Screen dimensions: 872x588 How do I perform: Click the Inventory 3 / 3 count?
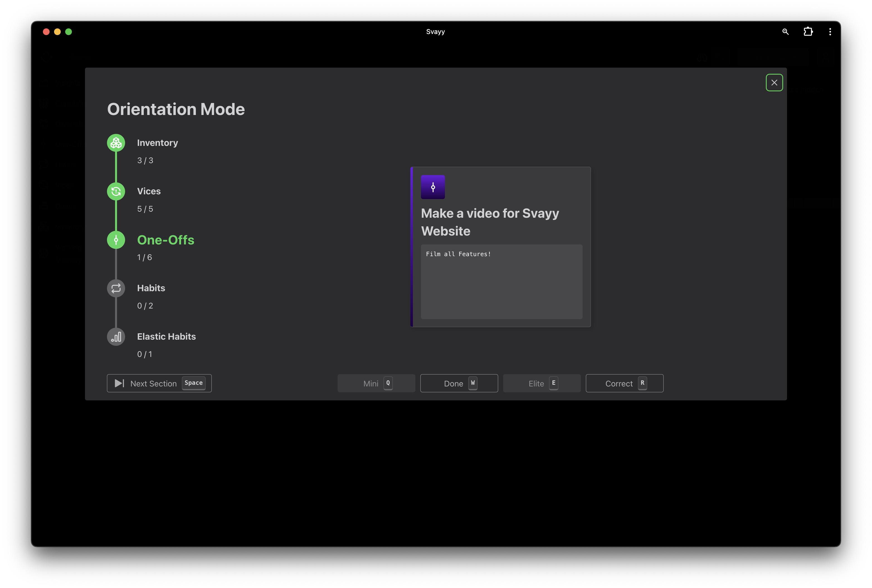click(x=145, y=160)
